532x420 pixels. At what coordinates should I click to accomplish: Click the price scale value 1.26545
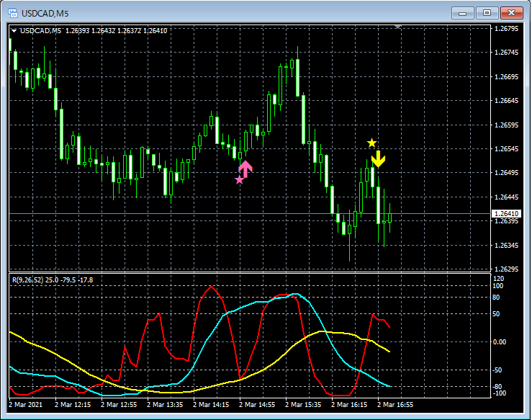(x=507, y=148)
